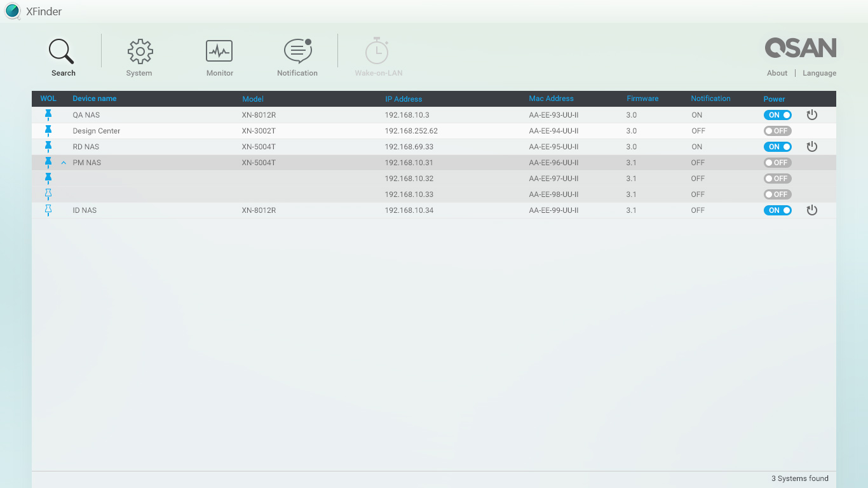The image size is (868, 488).
Task: Open the System settings gear
Action: pyautogui.click(x=140, y=52)
